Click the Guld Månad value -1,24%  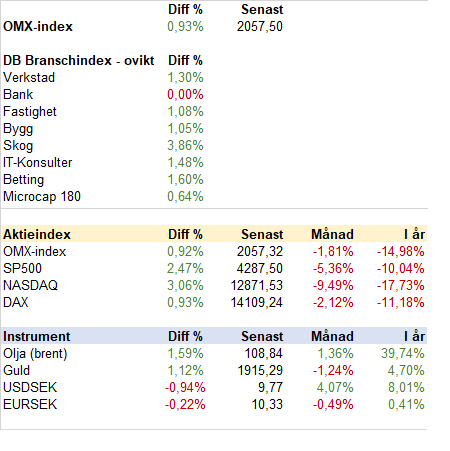(333, 371)
